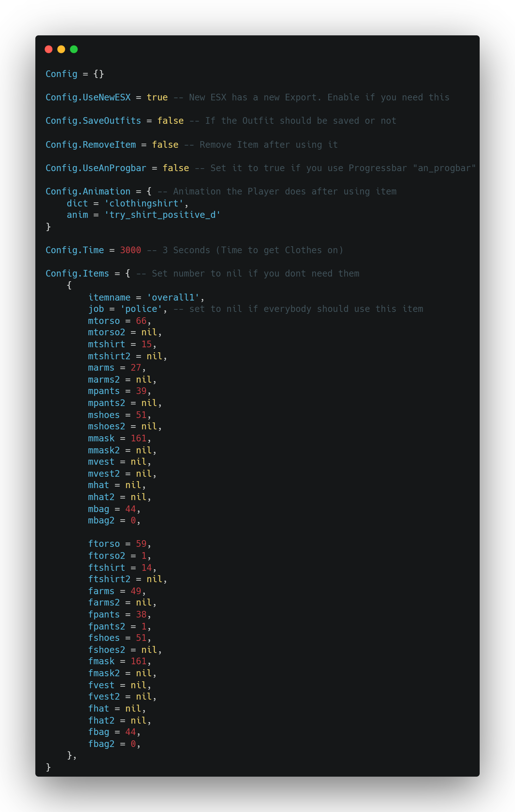Viewport: 515px width, 812px height.
Task: Click the 'try_shirt_positive_d' string
Action: pos(162,215)
